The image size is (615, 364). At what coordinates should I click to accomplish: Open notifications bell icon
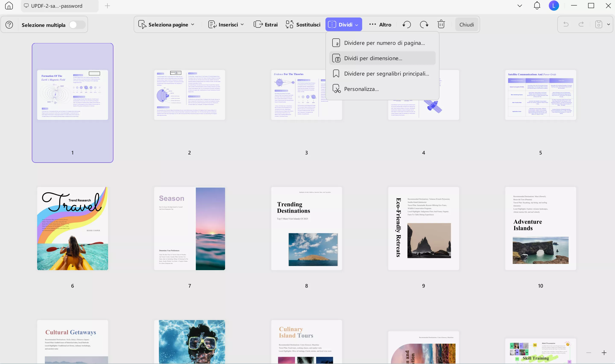click(537, 6)
